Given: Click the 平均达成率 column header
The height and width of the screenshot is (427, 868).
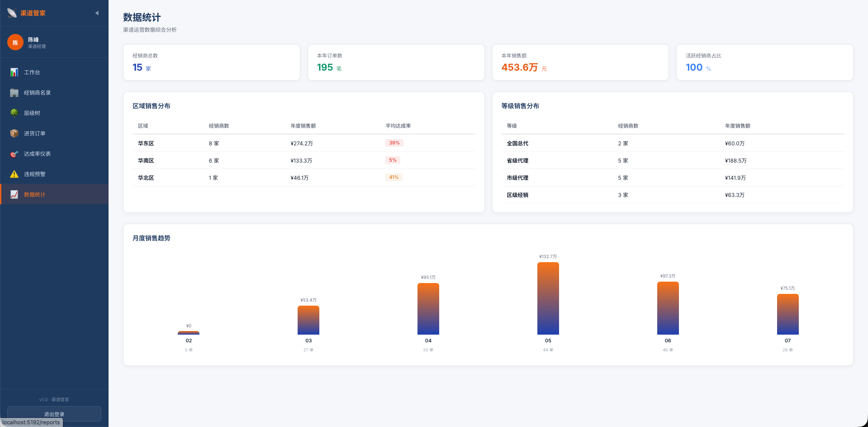Looking at the screenshot, I should pyautogui.click(x=398, y=126).
